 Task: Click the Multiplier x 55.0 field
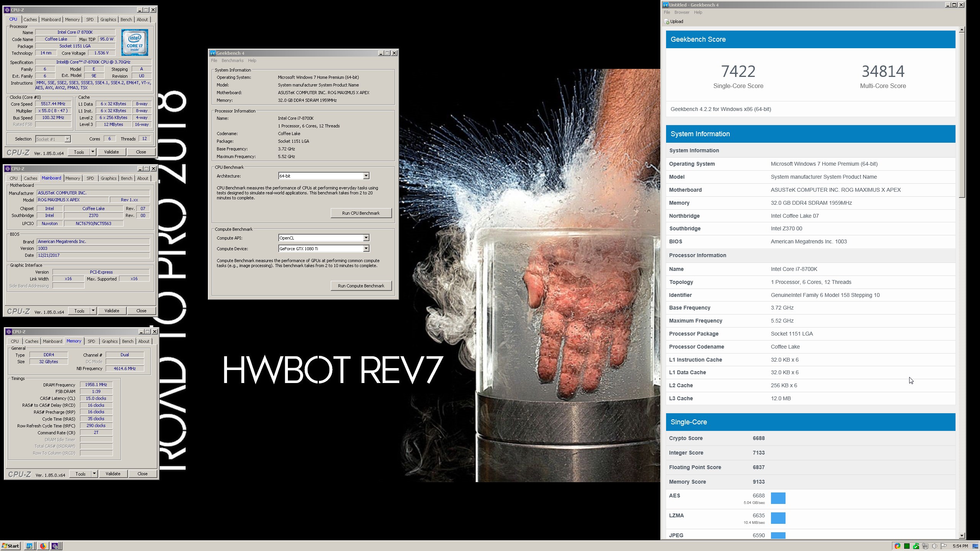(x=53, y=111)
